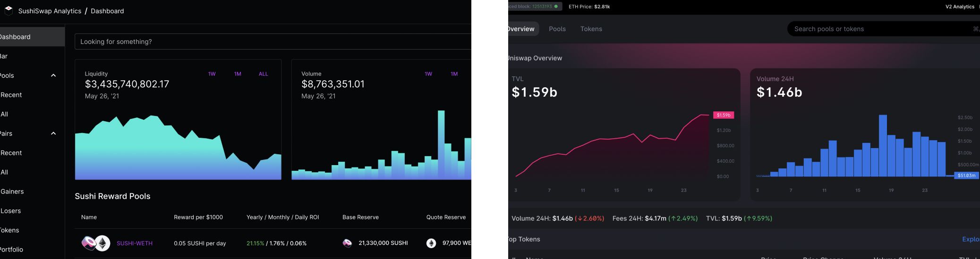Click the SushiSwap Analytics header link
Viewport: 980px width, 259px height.
[50, 11]
